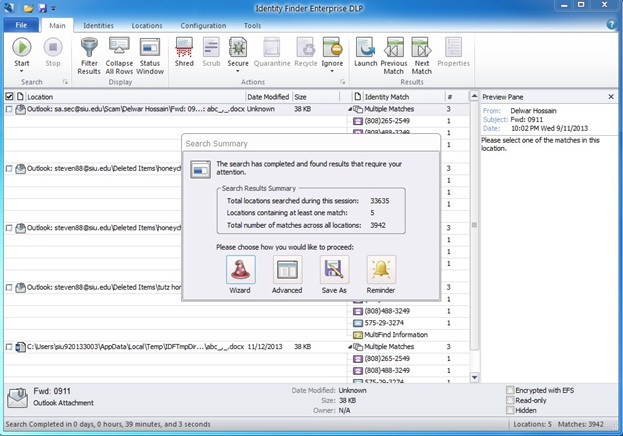
Task: Open the quick access toolbar customize dropdown
Action: (54, 8)
